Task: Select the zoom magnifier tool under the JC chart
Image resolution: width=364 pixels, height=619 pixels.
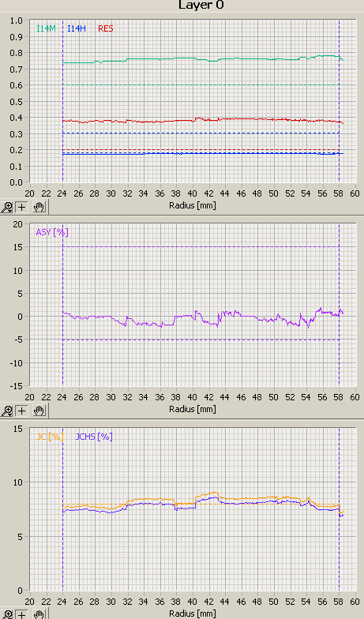Action: (6, 614)
